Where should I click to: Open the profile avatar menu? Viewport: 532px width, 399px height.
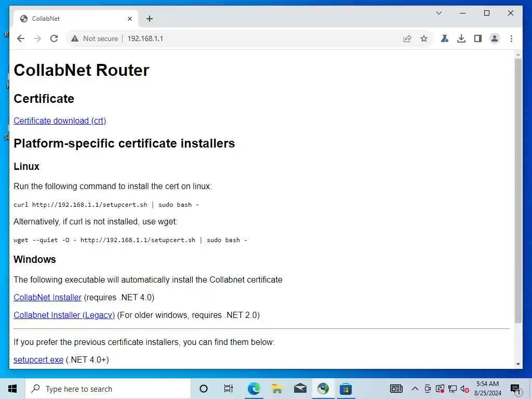495,38
